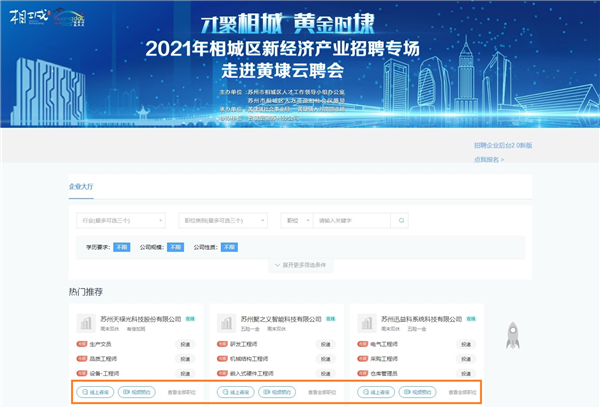This screenshot has height=408, width=600.
Task: Select 不限 for 公司性质 filter
Action: 229,246
